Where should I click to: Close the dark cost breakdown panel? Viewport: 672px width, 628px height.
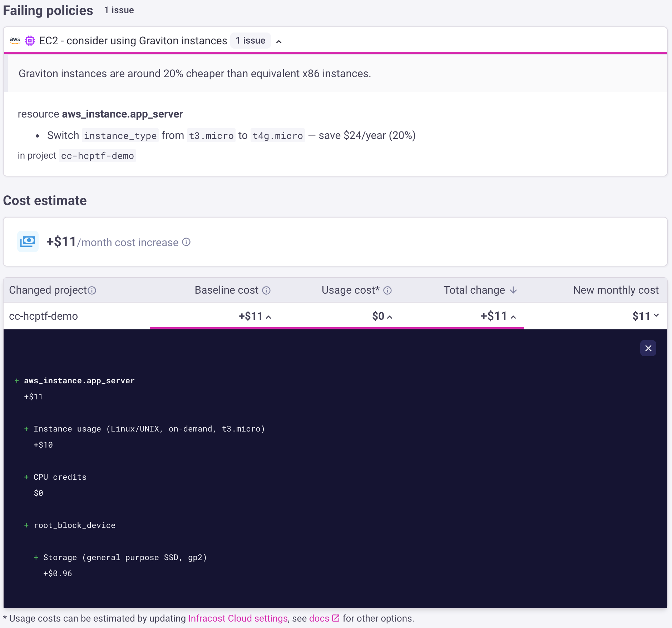(x=648, y=348)
